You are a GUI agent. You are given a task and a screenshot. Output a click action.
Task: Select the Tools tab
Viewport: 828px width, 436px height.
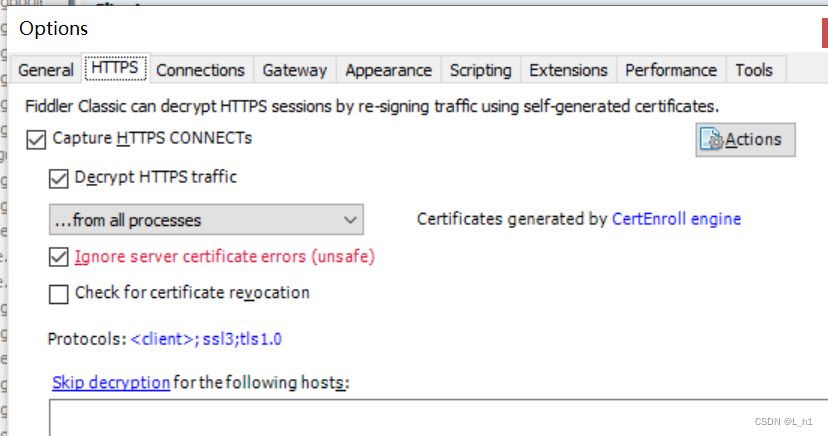(x=754, y=70)
